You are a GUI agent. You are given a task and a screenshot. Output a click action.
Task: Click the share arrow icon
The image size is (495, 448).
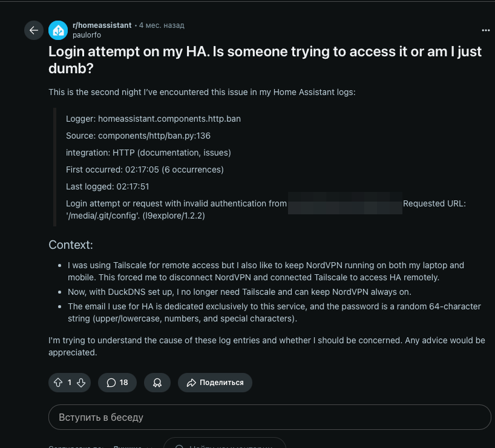click(192, 383)
